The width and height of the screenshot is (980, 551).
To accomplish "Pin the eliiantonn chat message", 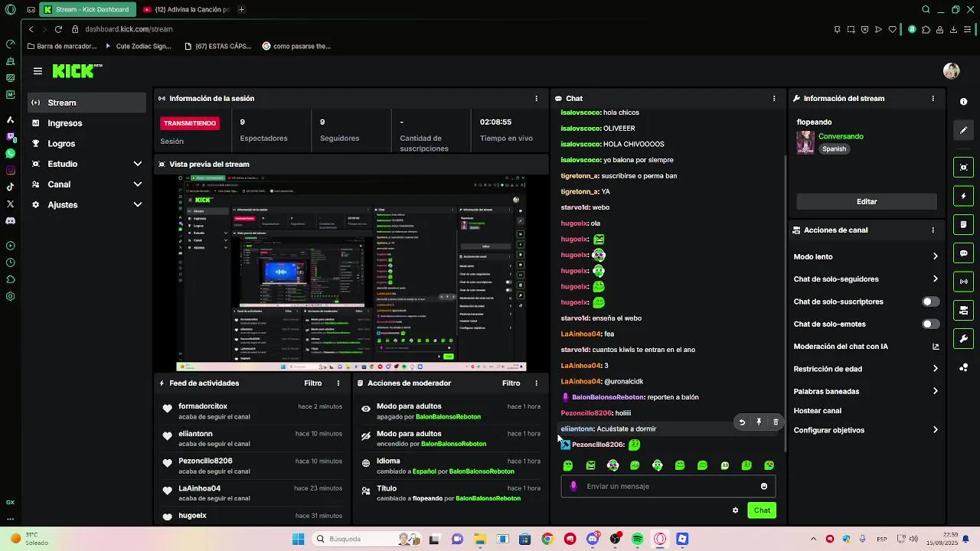I will 759,422.
